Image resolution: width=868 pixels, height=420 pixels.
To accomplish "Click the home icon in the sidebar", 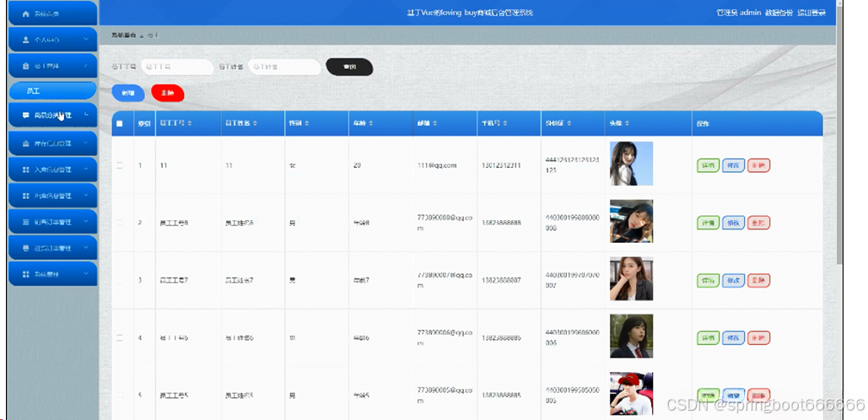I will (25, 13).
